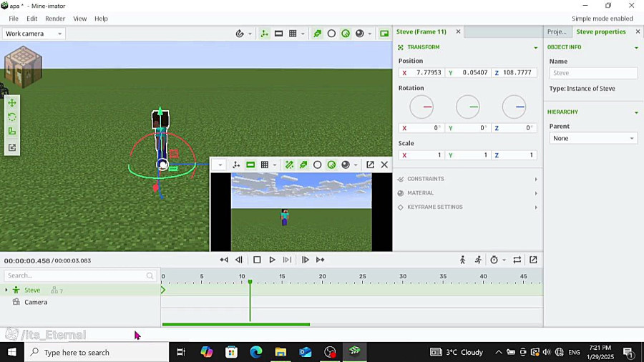
Task: Toggle effects wand icon in secondary view
Action: coord(289,165)
